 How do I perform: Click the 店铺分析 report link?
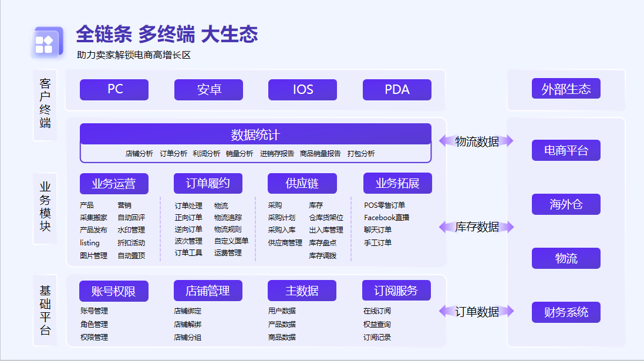(x=139, y=154)
